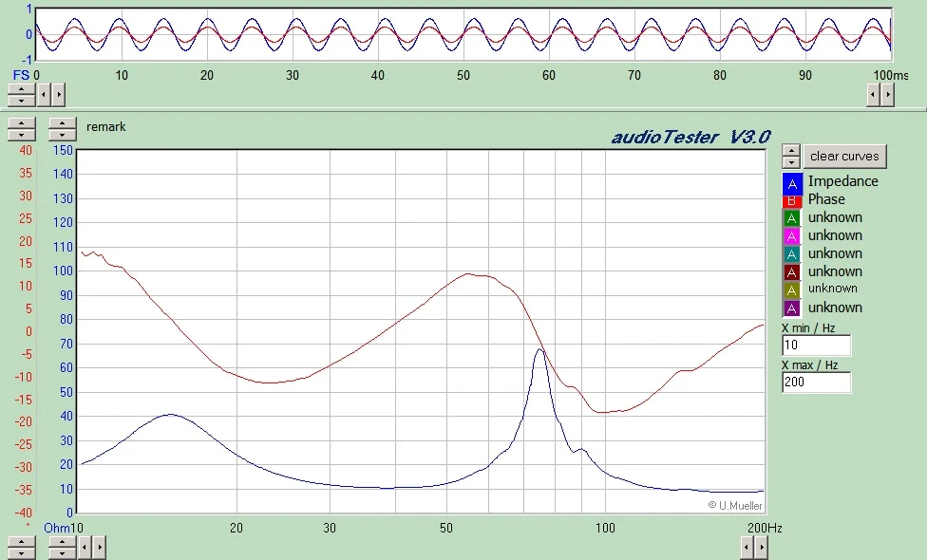The image size is (927, 560).
Task: Click the right arrow under the oscilloscope trace
Action: 887,94
